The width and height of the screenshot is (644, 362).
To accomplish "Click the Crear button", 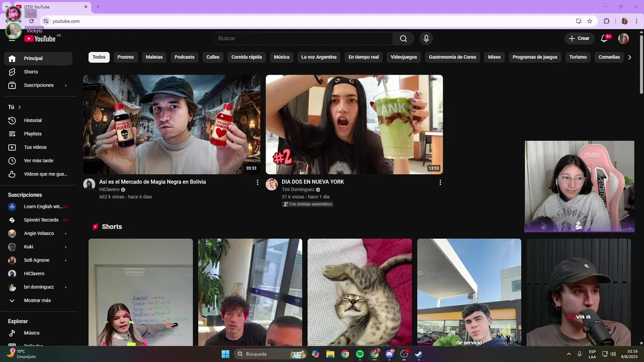I will [579, 39].
